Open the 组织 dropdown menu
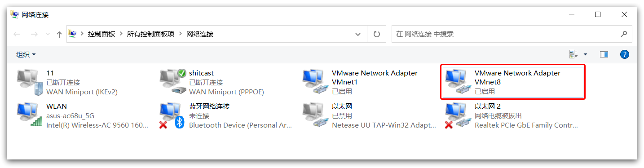 (26, 54)
